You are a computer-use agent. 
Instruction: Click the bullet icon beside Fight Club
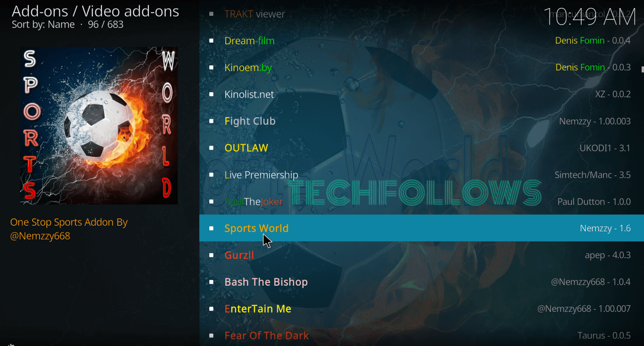[x=211, y=121]
